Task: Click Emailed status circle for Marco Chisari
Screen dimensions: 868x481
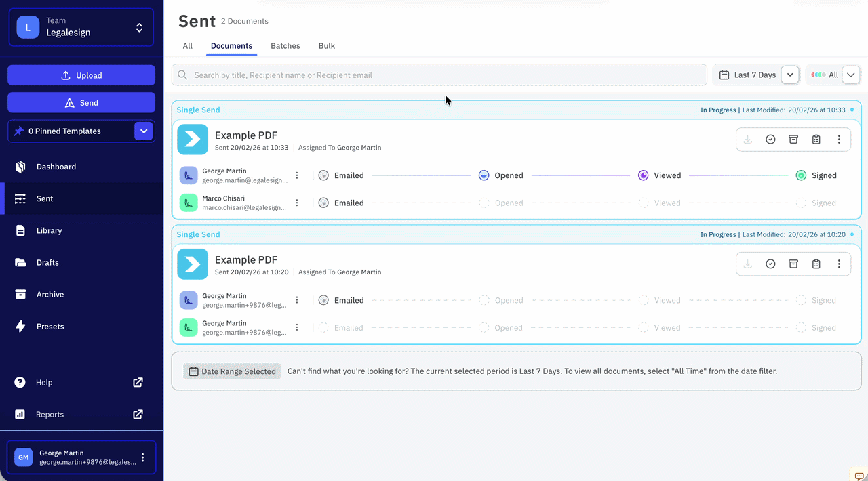Action: (324, 203)
